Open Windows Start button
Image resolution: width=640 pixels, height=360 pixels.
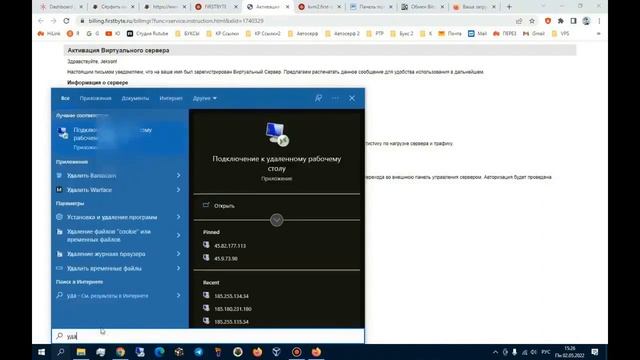(42, 352)
